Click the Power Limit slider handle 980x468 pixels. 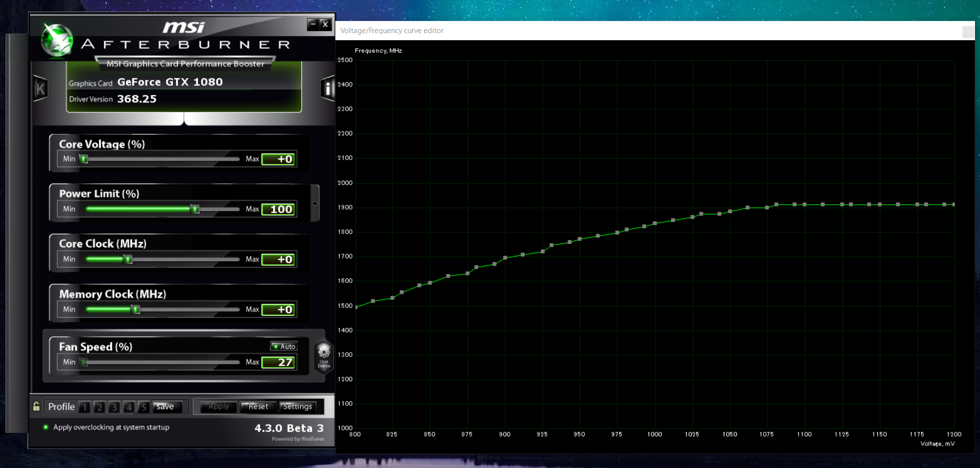pyautogui.click(x=195, y=209)
